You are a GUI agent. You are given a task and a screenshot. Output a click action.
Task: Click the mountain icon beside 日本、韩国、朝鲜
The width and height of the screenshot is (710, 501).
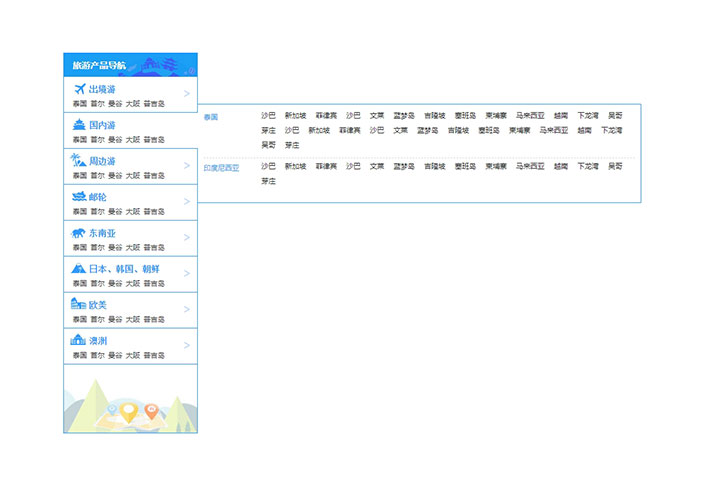[x=78, y=268]
